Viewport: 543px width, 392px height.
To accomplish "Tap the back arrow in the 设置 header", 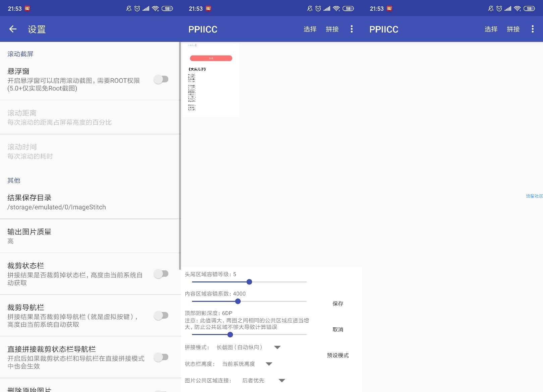I will [x=13, y=29].
